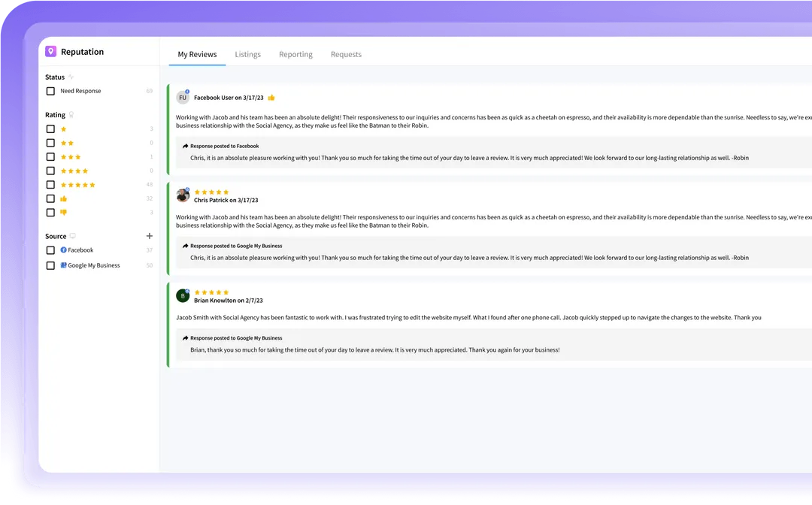Click the FU avatar of Facebook User
The height and width of the screenshot is (505, 812).
(182, 97)
